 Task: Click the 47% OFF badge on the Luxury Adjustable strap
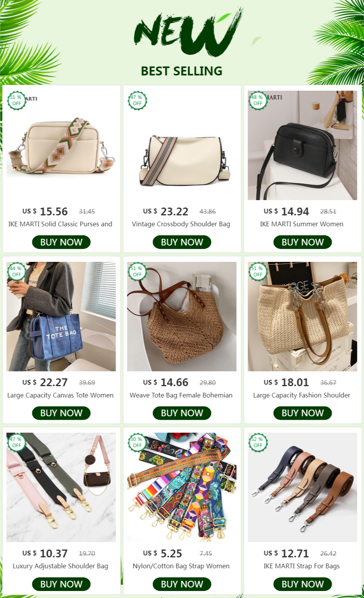[x=16, y=442]
